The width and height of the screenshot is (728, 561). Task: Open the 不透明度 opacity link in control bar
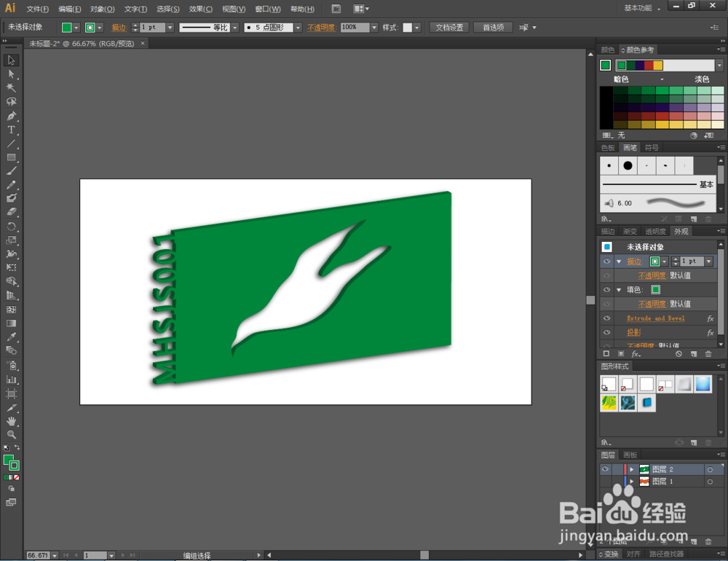tap(321, 28)
